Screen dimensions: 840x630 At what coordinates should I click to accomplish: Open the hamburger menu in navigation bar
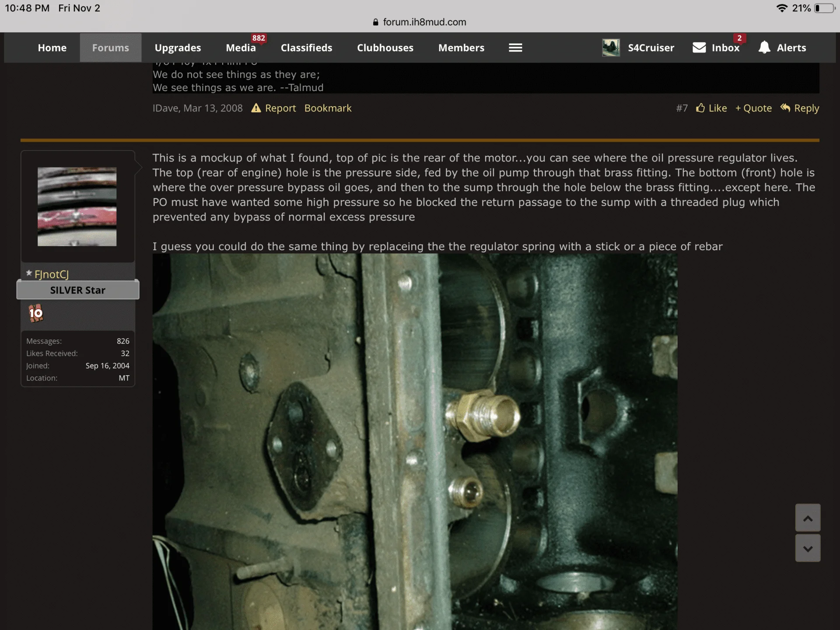(515, 48)
